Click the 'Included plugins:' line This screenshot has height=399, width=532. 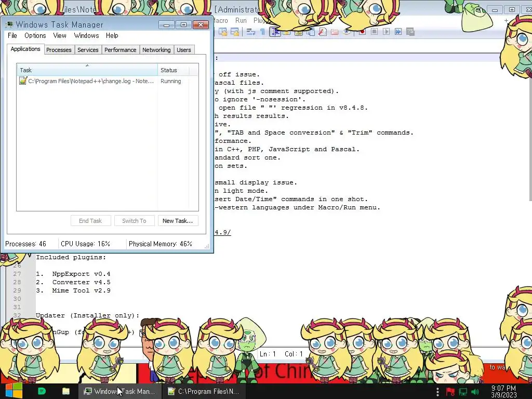71,257
